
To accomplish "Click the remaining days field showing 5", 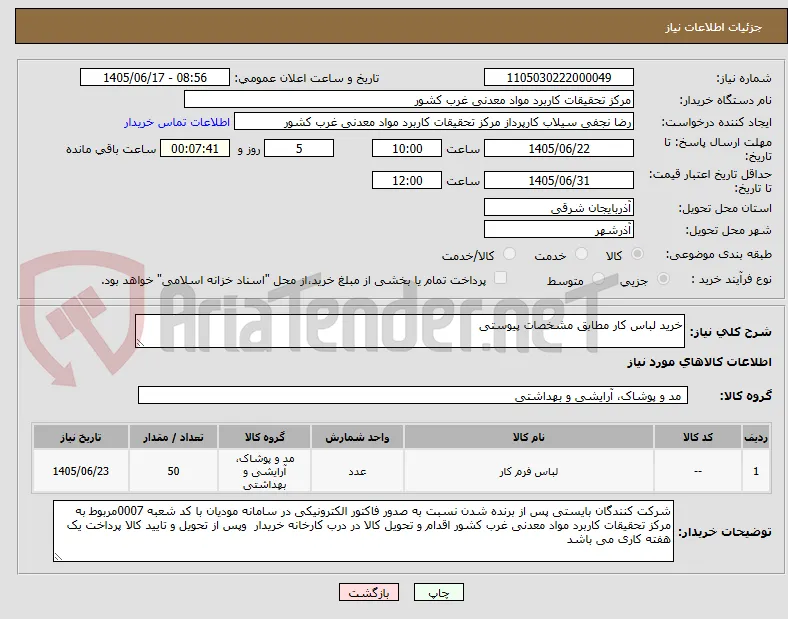I will click(x=299, y=148).
